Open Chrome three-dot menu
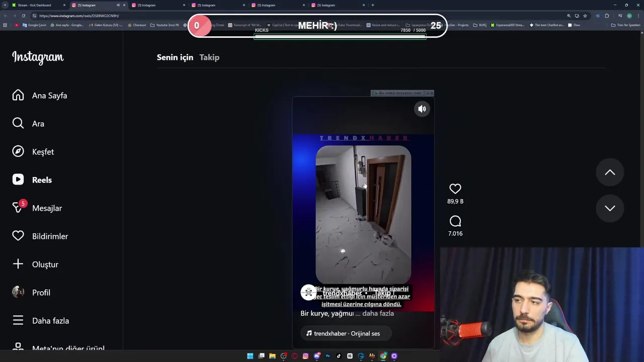The image size is (644, 362). 638,16
